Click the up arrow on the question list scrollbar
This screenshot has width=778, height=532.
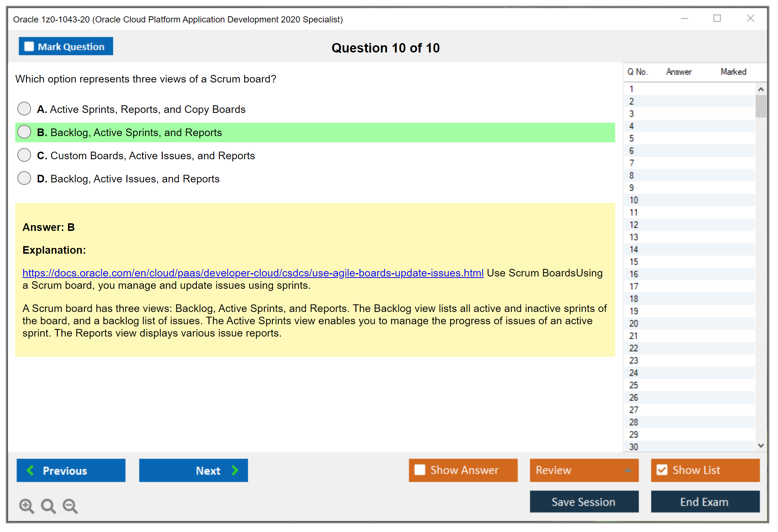[x=761, y=89]
